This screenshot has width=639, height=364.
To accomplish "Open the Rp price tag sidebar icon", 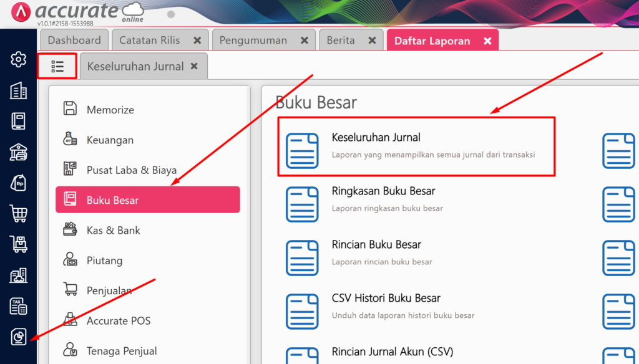I will pyautogui.click(x=18, y=183).
